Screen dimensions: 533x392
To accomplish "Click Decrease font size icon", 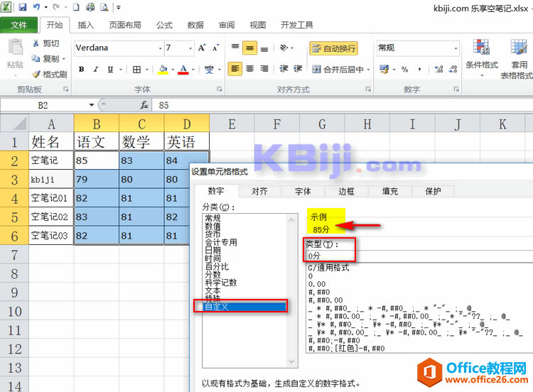I will click(216, 48).
